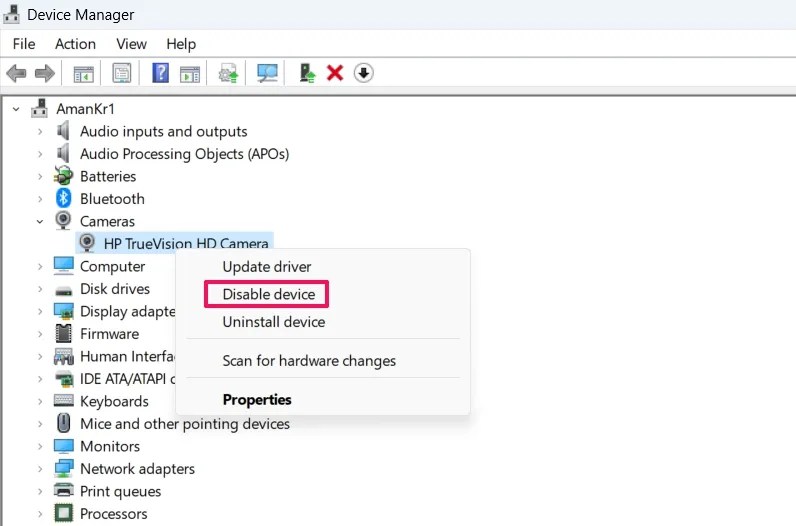Collapse the Cameras category chevron
Screen dimensions: 796x526
[x=40, y=221]
